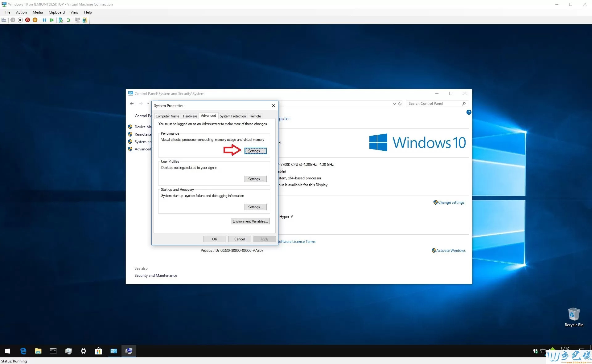Switch to System Properties taskbar item
The width and height of the screenshot is (592, 364).
[x=129, y=351]
